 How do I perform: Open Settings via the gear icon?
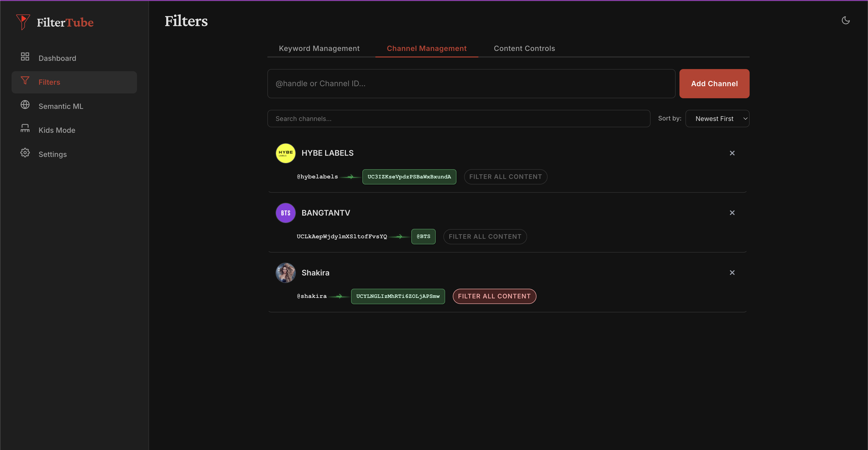[x=25, y=153]
